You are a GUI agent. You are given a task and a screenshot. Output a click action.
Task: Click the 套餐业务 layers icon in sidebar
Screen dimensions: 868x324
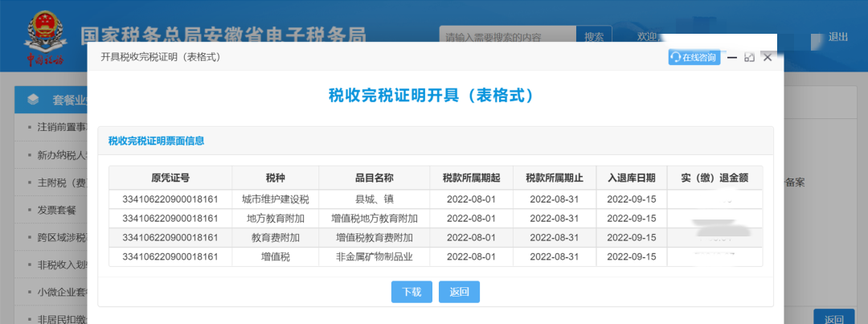click(33, 100)
